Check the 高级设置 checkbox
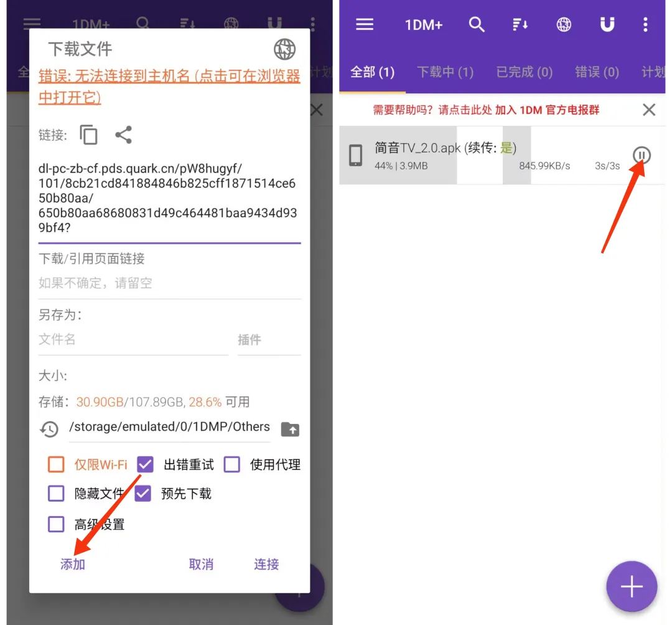Screen dimensions: 672x625 point(56,524)
